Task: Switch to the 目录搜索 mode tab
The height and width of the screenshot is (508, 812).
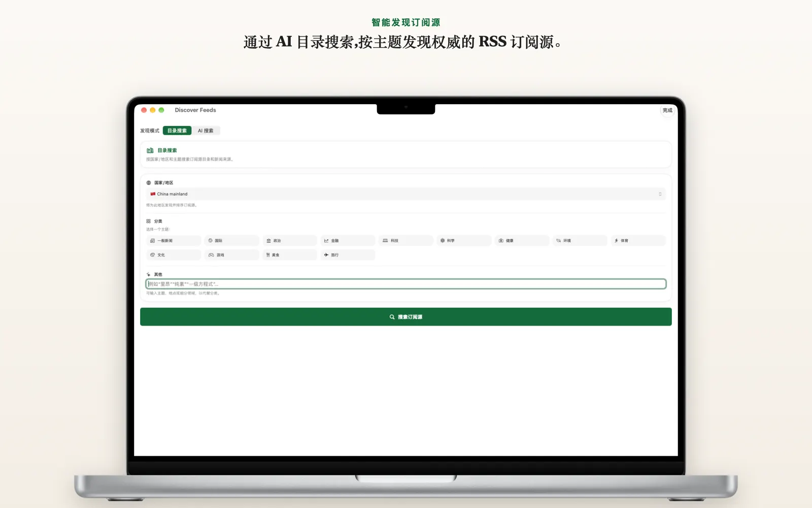Action: tap(177, 131)
